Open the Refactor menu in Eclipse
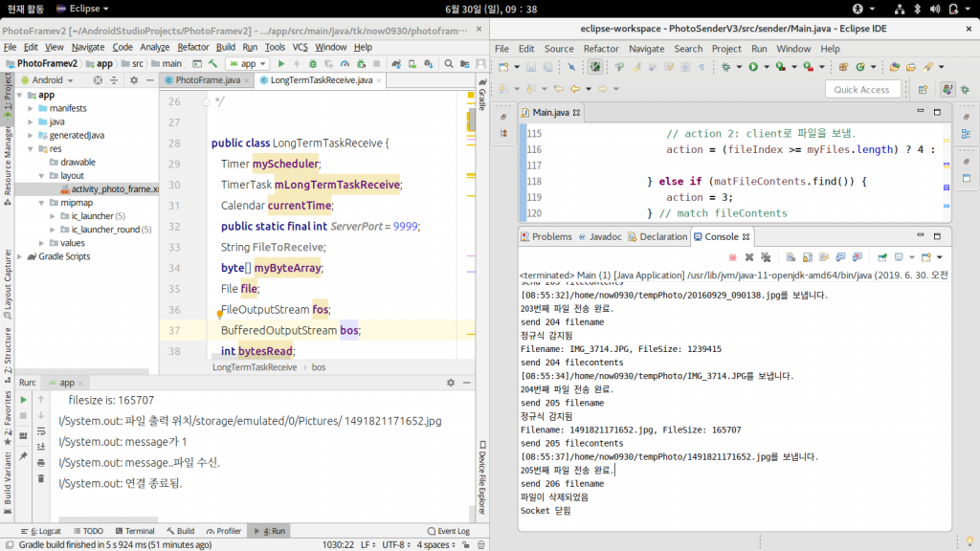 [x=601, y=49]
